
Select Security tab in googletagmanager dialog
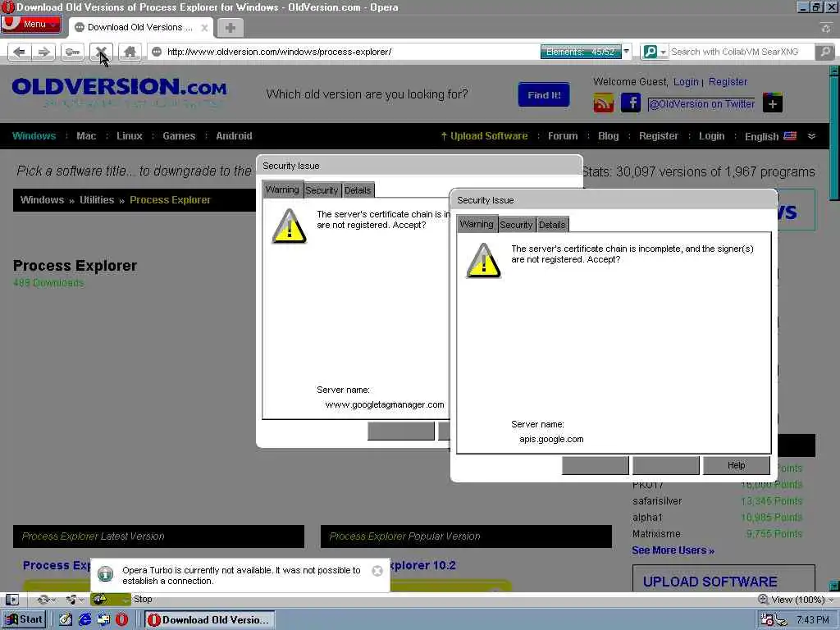pyautogui.click(x=322, y=190)
